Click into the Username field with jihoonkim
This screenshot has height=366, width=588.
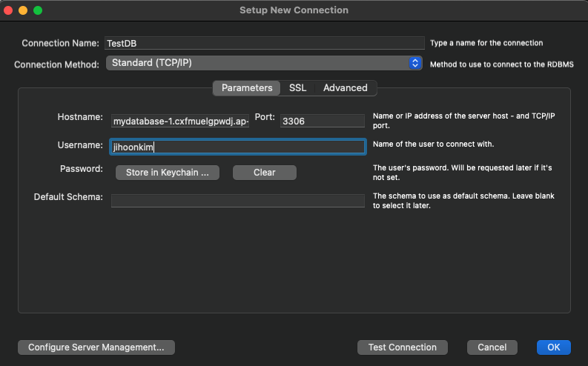click(238, 147)
